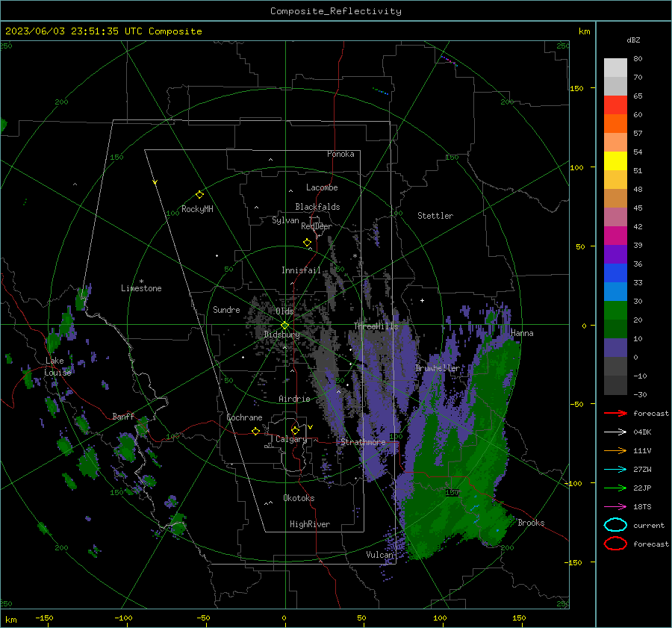The image size is (672, 628).
Task: Click the red forecast ellipse legend icon
Action: [x=615, y=544]
